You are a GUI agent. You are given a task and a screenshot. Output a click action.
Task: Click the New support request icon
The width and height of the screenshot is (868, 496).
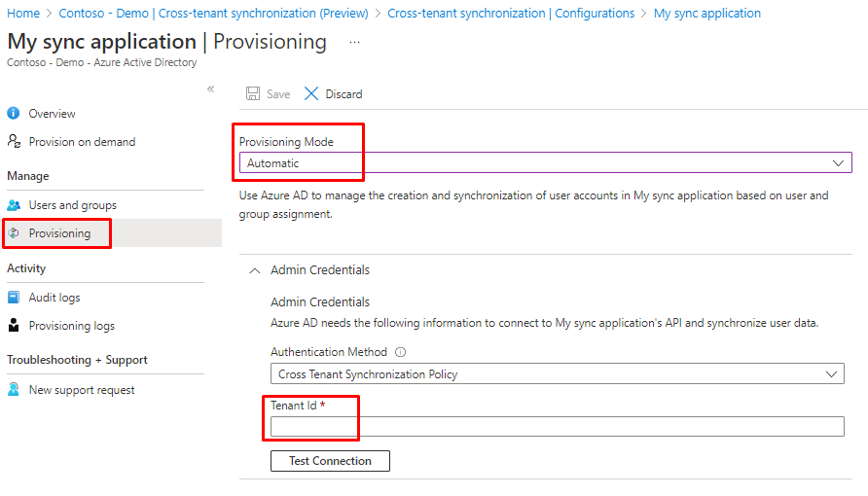[14, 390]
